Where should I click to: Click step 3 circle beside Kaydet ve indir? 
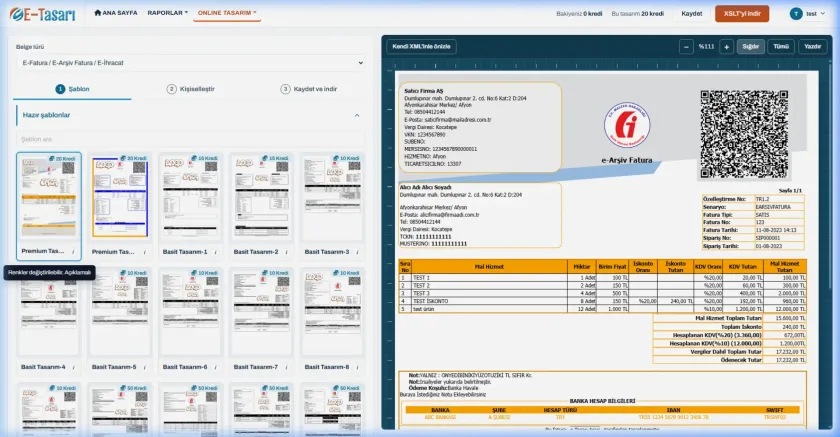286,89
